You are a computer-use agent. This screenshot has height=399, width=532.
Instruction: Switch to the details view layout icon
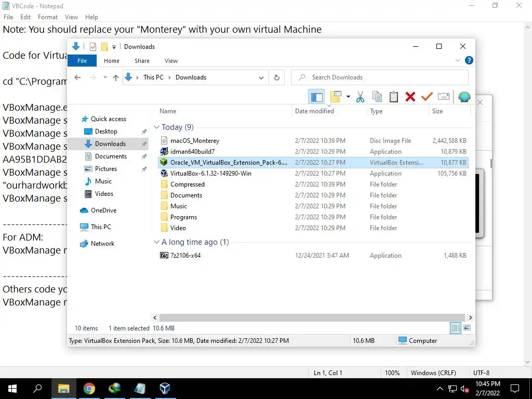click(456, 328)
